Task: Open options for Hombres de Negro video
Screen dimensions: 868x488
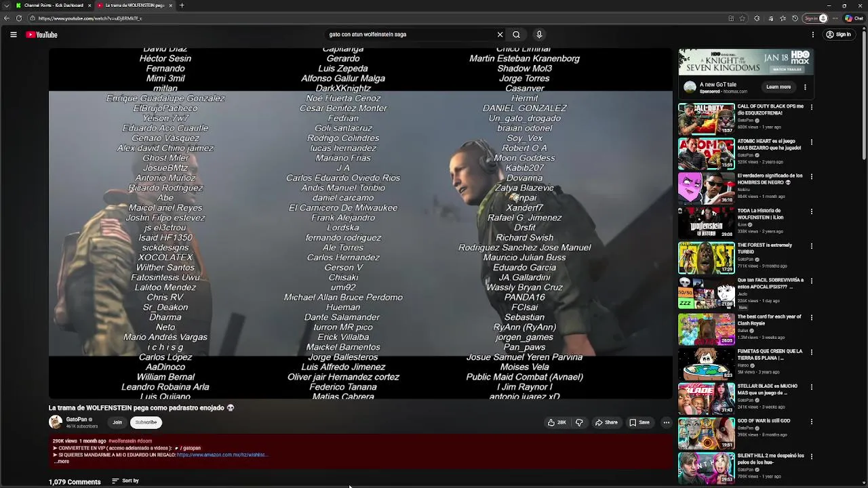Action: coord(811,176)
